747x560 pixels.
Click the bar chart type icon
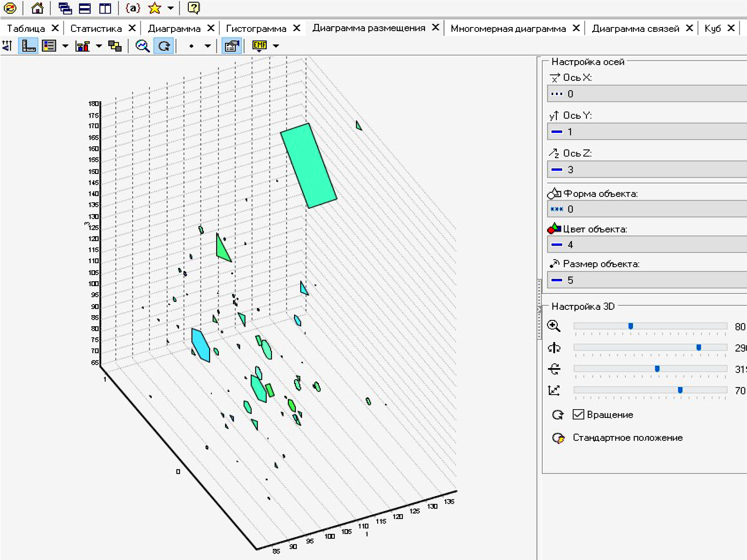click(82, 46)
